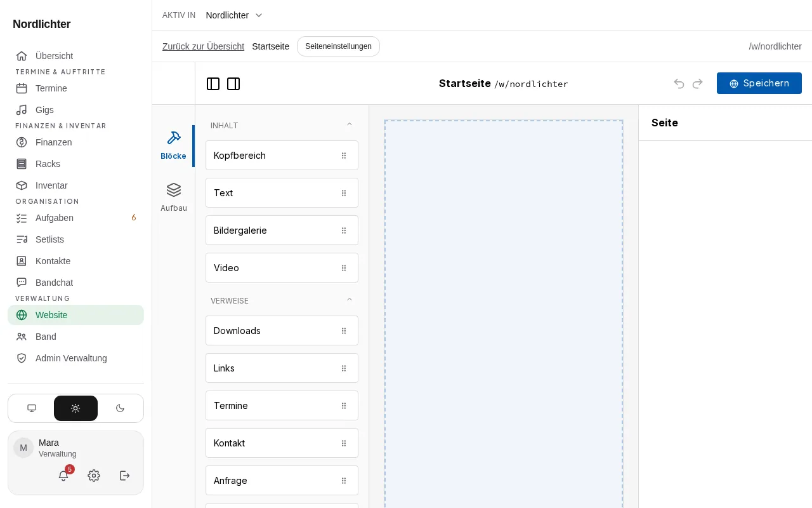The width and height of the screenshot is (812, 508).
Task: Open Kontakte in the sidebar
Action: click(75, 261)
